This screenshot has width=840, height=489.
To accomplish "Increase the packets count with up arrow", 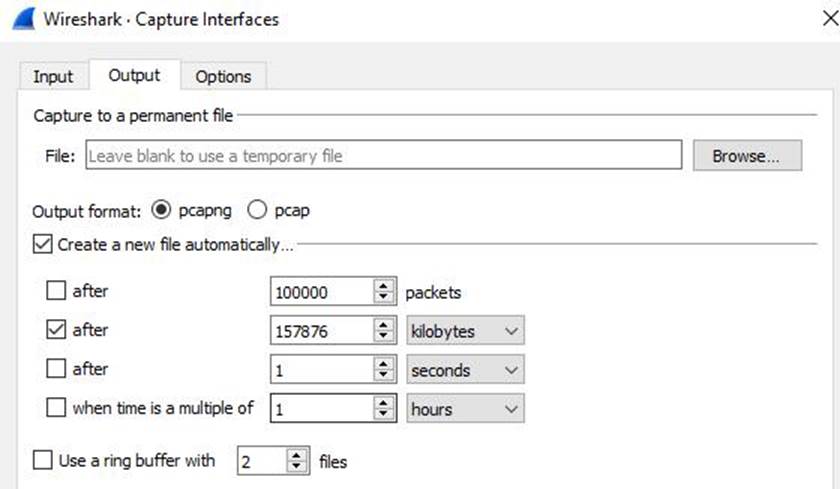I will [x=384, y=286].
